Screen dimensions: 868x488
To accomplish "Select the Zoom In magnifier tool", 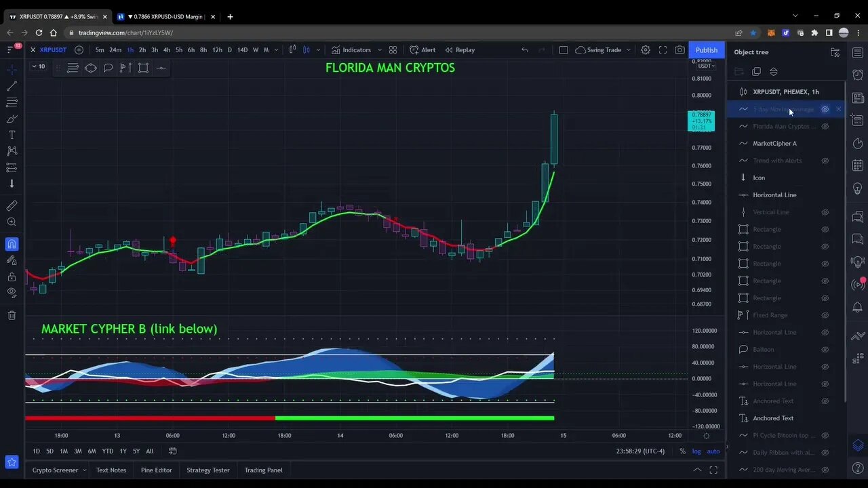I will click(x=12, y=222).
